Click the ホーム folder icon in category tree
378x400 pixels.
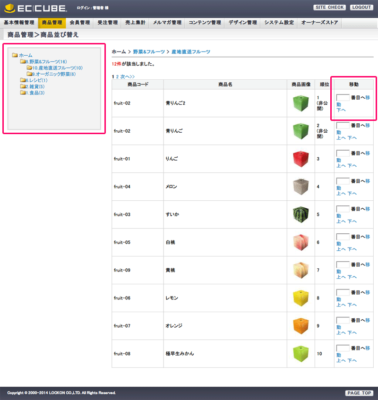pyautogui.click(x=15, y=55)
